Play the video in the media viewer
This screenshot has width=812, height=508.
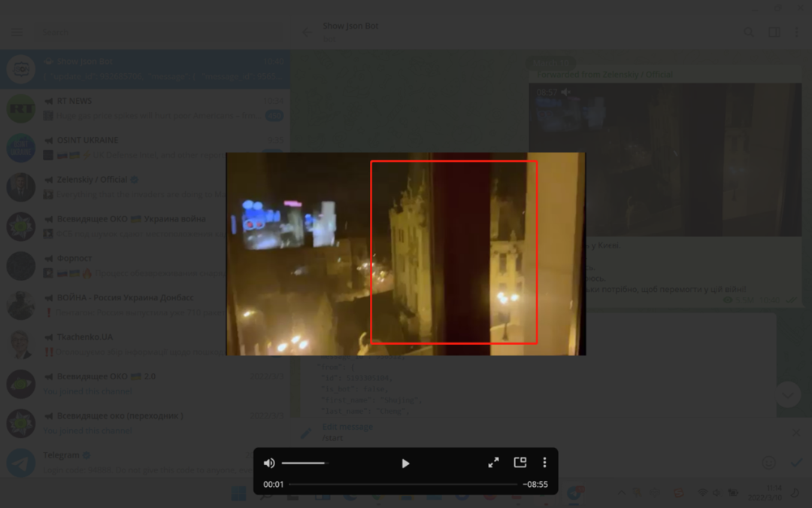coord(405,464)
